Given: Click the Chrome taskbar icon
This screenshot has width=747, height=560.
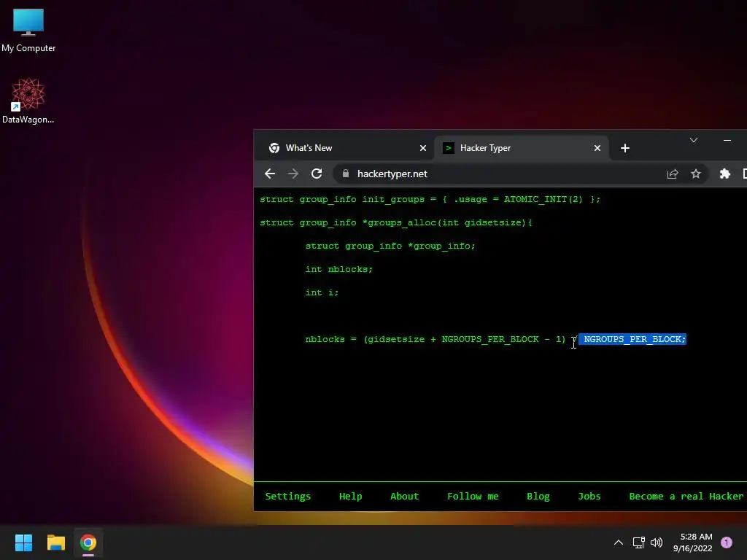Looking at the screenshot, I should (x=88, y=542).
